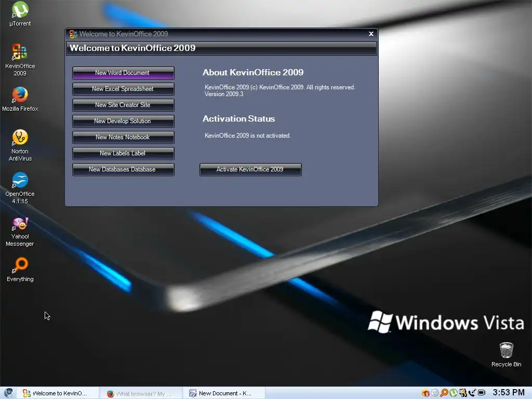Start a New Develop Solution
Screen dimensions: 532x399
[x=123, y=121]
